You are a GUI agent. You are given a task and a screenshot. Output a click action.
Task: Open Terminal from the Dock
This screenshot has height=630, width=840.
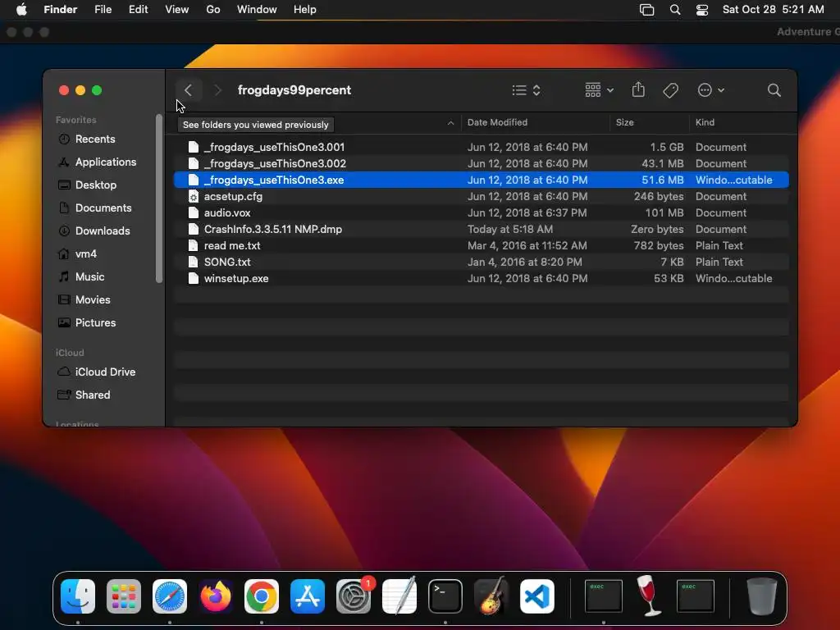click(445, 596)
